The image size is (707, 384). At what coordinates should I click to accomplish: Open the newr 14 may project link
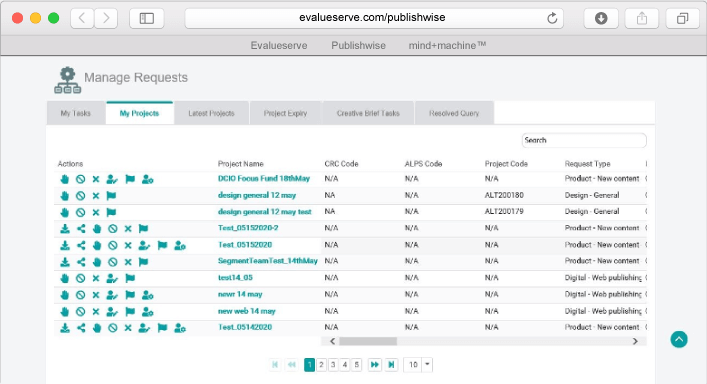click(240, 294)
